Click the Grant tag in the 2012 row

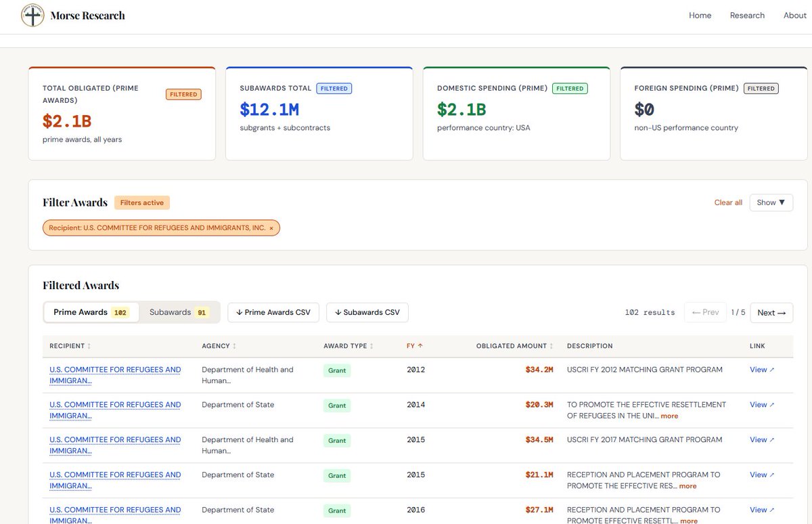click(x=337, y=370)
